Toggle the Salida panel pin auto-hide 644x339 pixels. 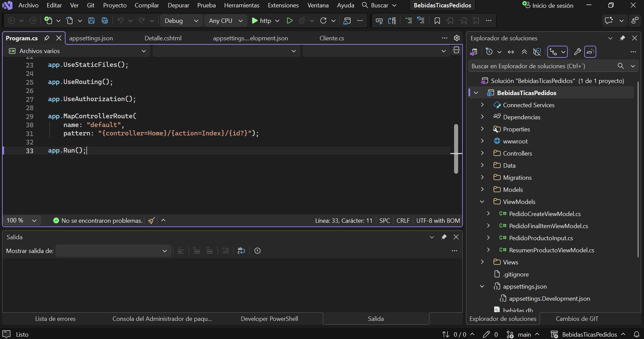coord(444,237)
